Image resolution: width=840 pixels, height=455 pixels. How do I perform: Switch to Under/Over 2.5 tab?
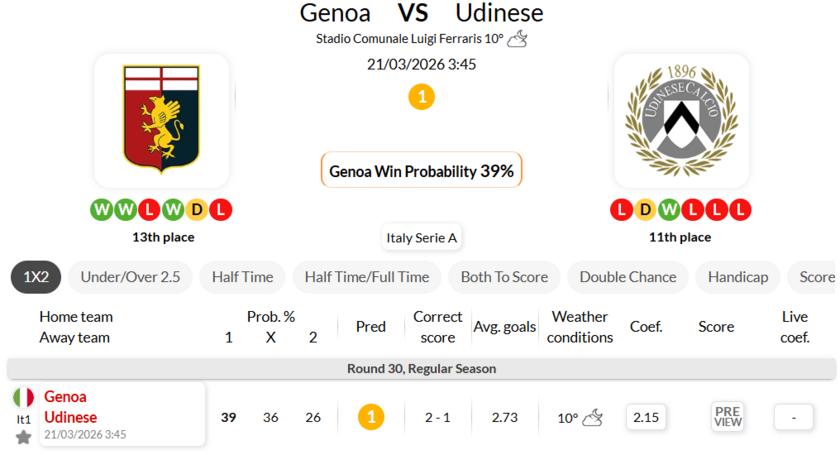tap(130, 277)
